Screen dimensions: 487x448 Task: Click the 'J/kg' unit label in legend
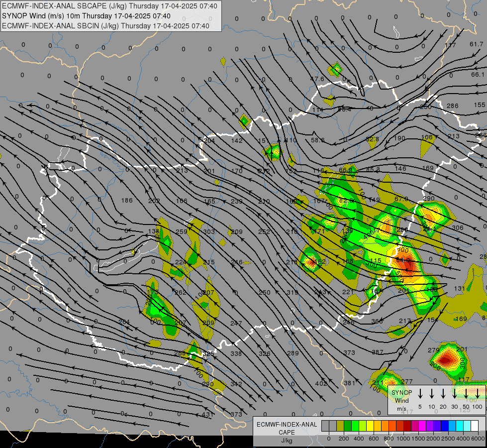pos(287,441)
